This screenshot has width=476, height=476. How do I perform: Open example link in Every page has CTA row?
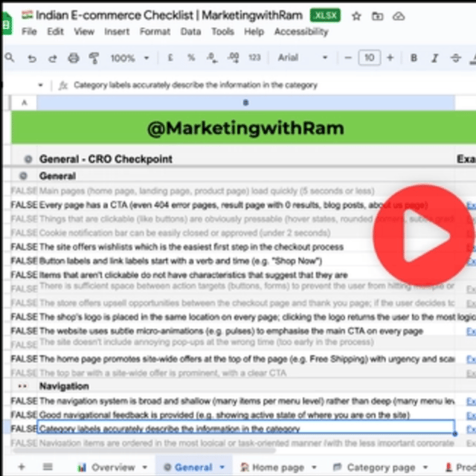coord(471,205)
